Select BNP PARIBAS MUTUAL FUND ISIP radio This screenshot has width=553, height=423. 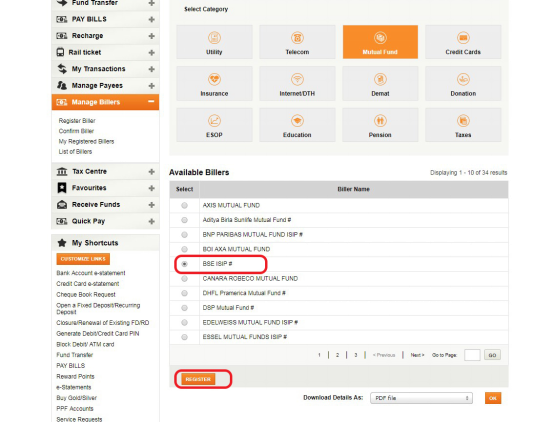(x=184, y=235)
